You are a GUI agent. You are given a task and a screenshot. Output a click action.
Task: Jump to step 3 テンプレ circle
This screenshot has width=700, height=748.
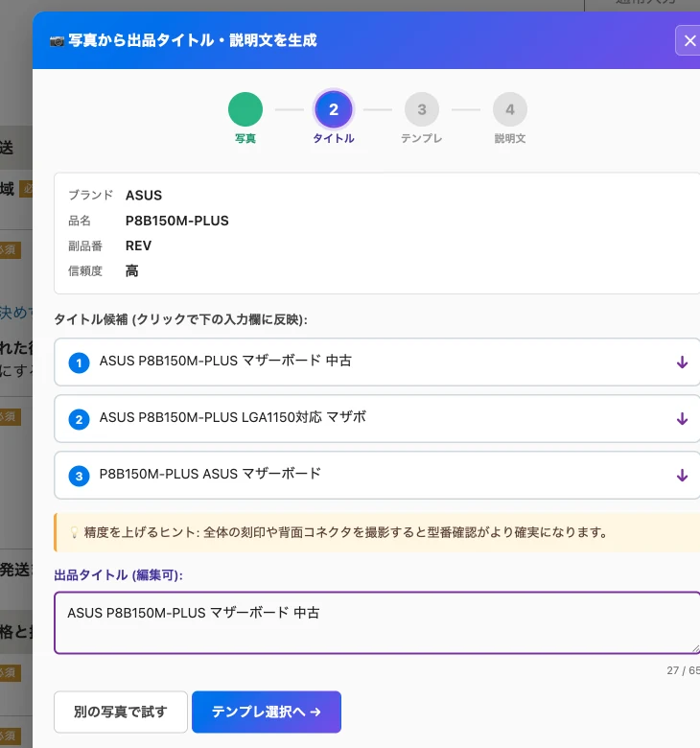[x=422, y=109]
